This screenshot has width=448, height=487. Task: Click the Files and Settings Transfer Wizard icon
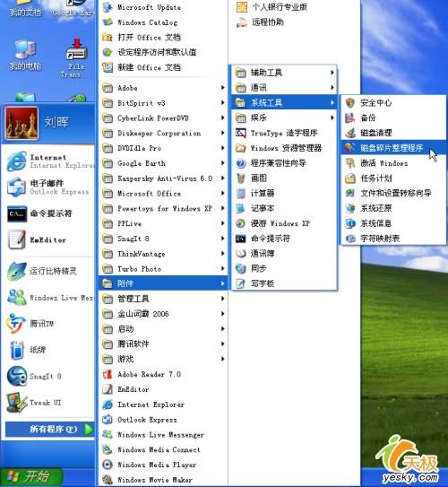coord(350,193)
